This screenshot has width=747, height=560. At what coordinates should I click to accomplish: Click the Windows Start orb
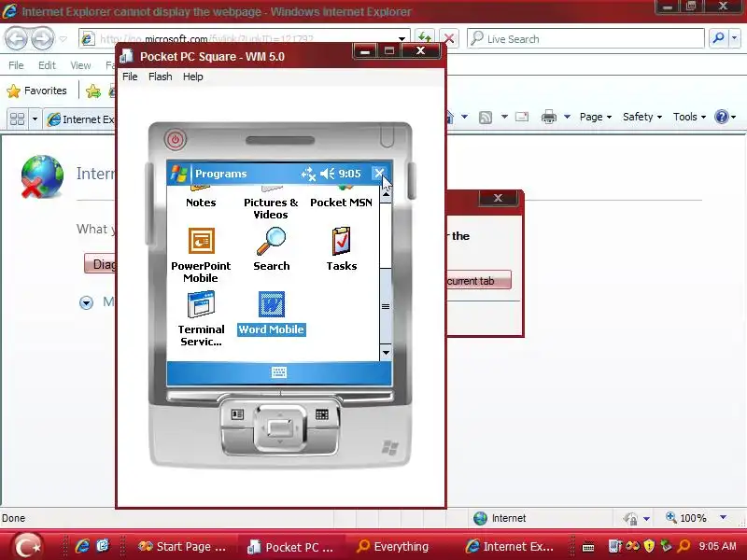click(28, 546)
